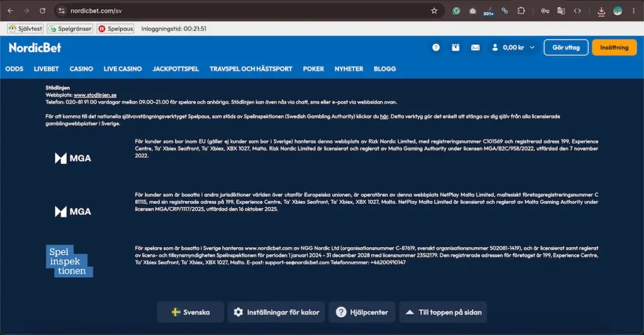Click the 'här' Spelpaus link
This screenshot has height=335, width=644.
(x=384, y=117)
